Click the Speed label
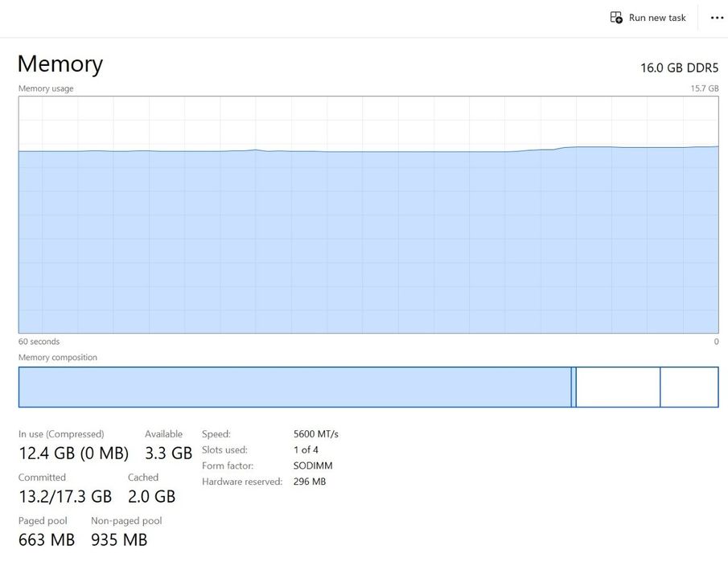This screenshot has height=562, width=728. coord(216,434)
